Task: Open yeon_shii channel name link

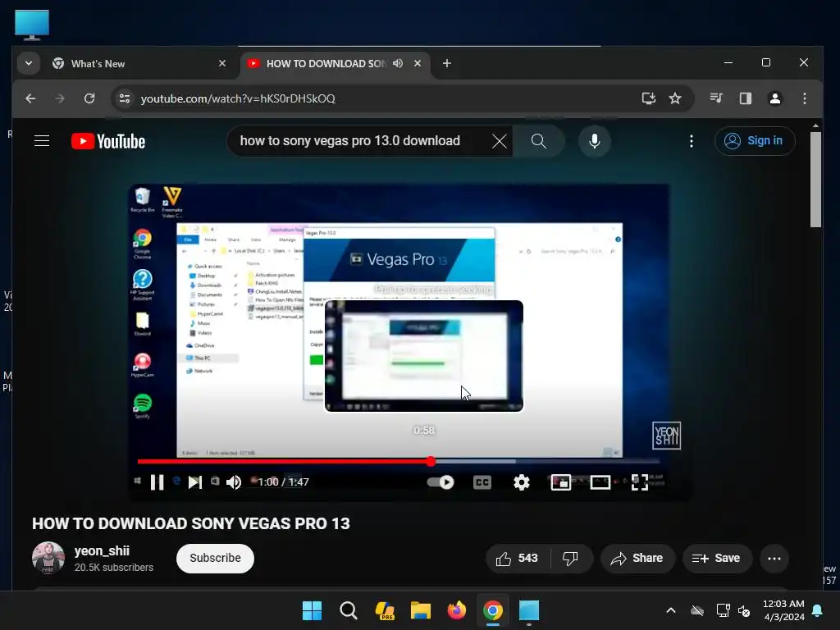Action: 102,550
